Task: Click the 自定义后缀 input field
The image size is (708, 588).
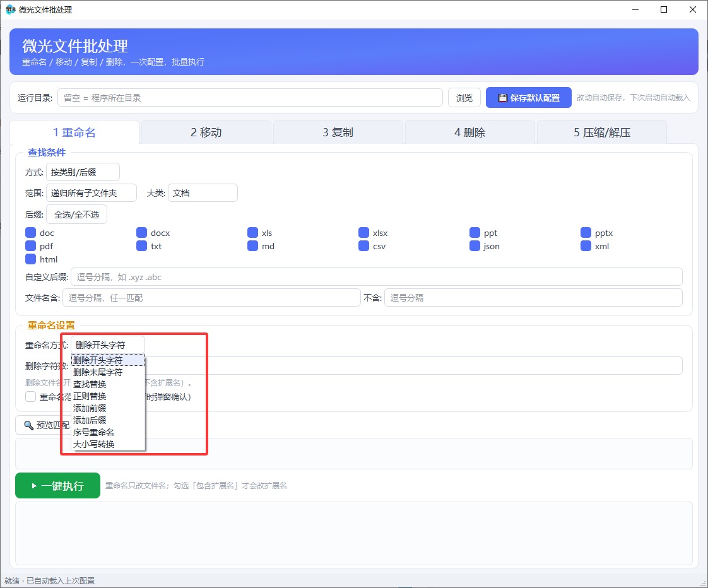Action: (x=377, y=277)
